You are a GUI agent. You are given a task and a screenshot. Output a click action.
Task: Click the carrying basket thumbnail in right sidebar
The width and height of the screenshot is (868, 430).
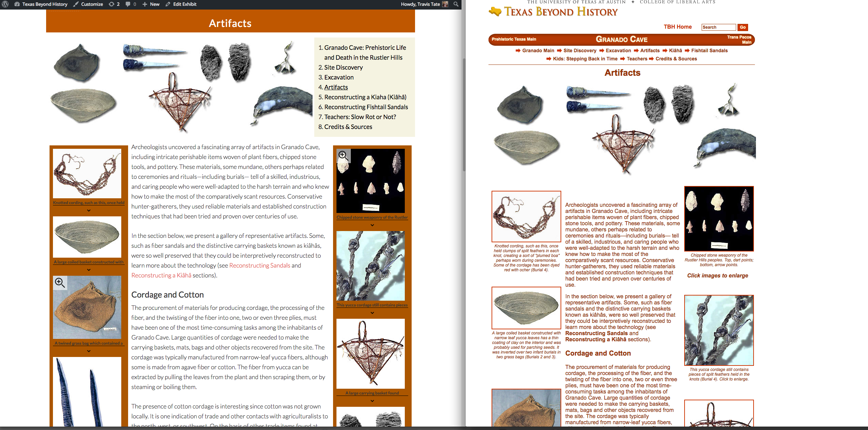371,354
